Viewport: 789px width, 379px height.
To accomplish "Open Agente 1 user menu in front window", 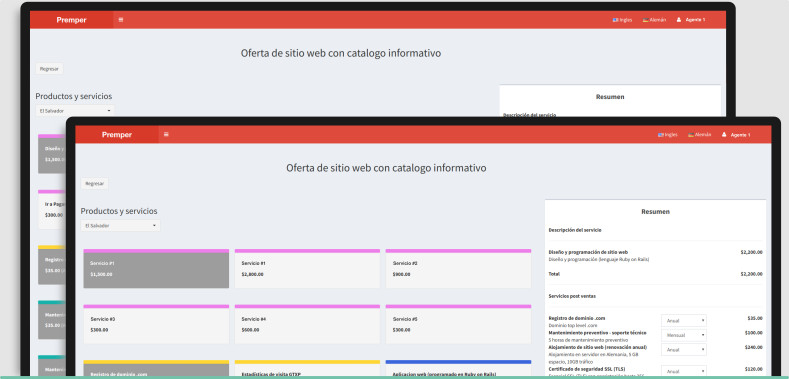I will (x=736, y=135).
